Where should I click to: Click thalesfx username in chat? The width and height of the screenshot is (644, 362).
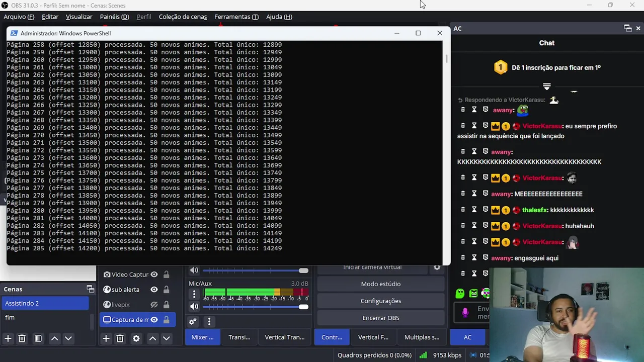pyautogui.click(x=535, y=210)
